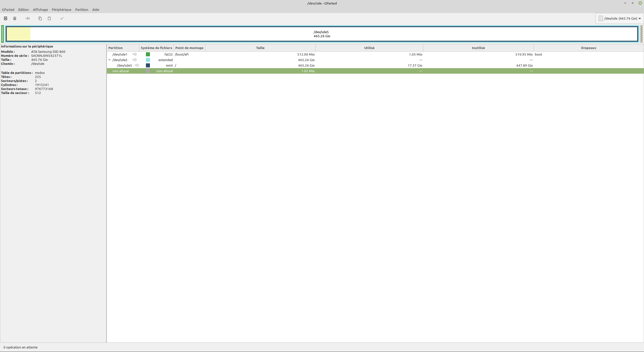Collapse the /dev/sde2 extended partition tree
Screen dimensions: 644x352
(109, 60)
